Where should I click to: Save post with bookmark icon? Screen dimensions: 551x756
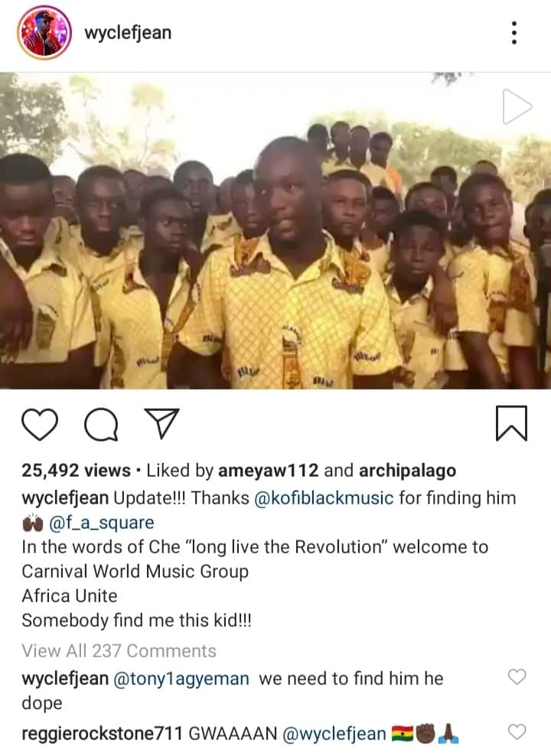(x=511, y=423)
